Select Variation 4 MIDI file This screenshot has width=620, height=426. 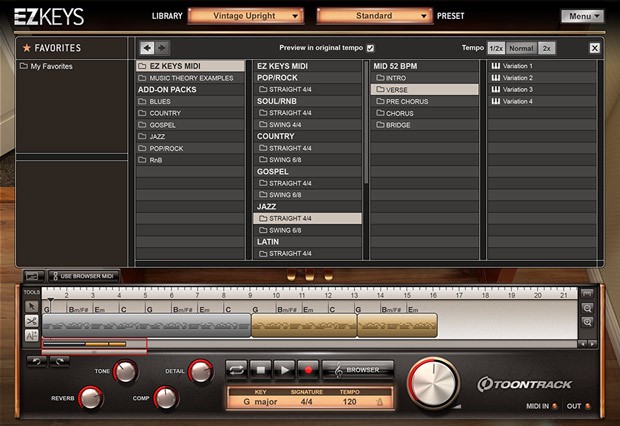[x=542, y=101]
